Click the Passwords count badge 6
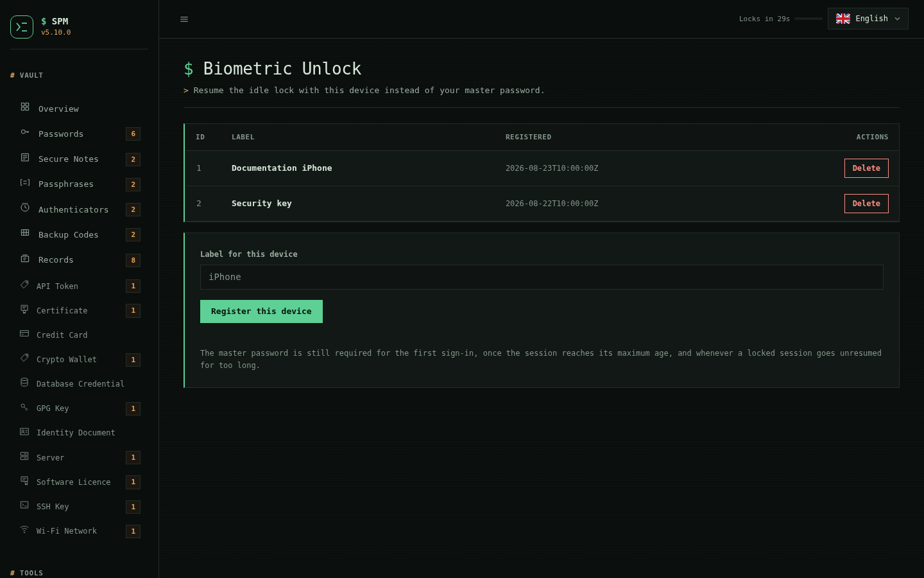The height and width of the screenshot is (578, 924). [133, 134]
